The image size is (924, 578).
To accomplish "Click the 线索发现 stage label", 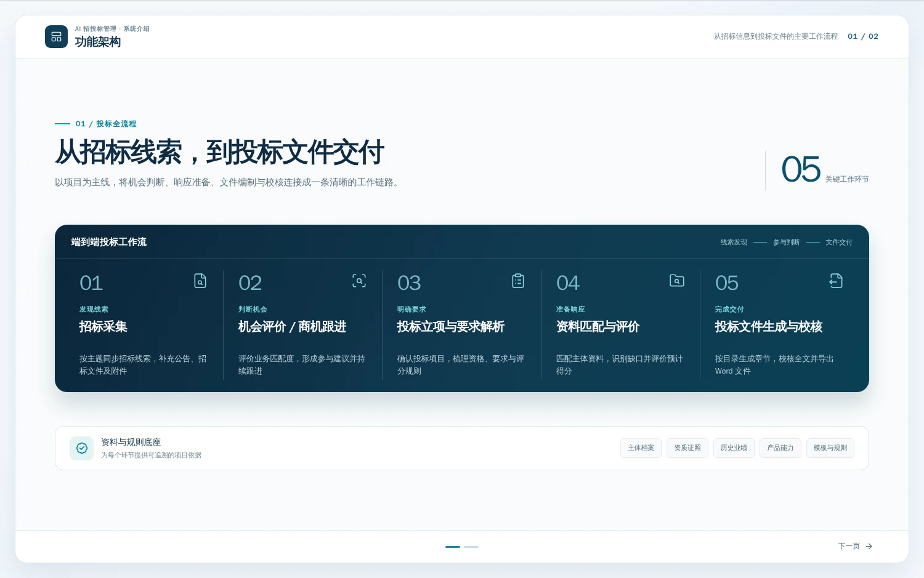I will click(734, 243).
